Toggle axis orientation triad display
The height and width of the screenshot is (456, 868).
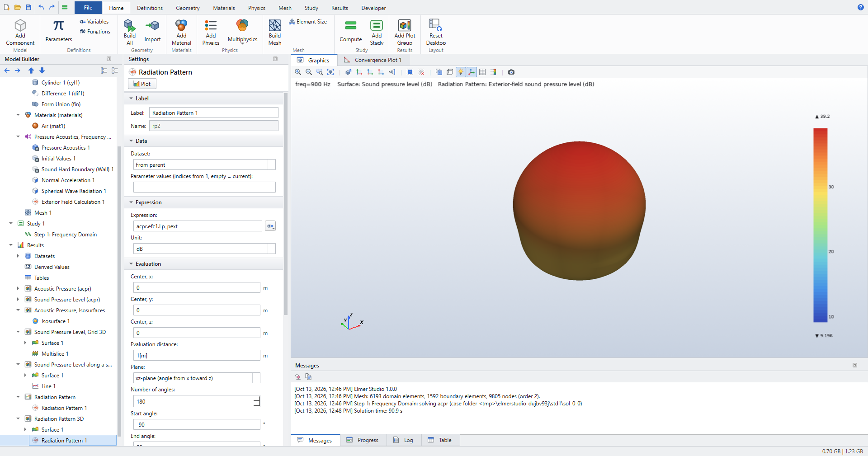[472, 72]
